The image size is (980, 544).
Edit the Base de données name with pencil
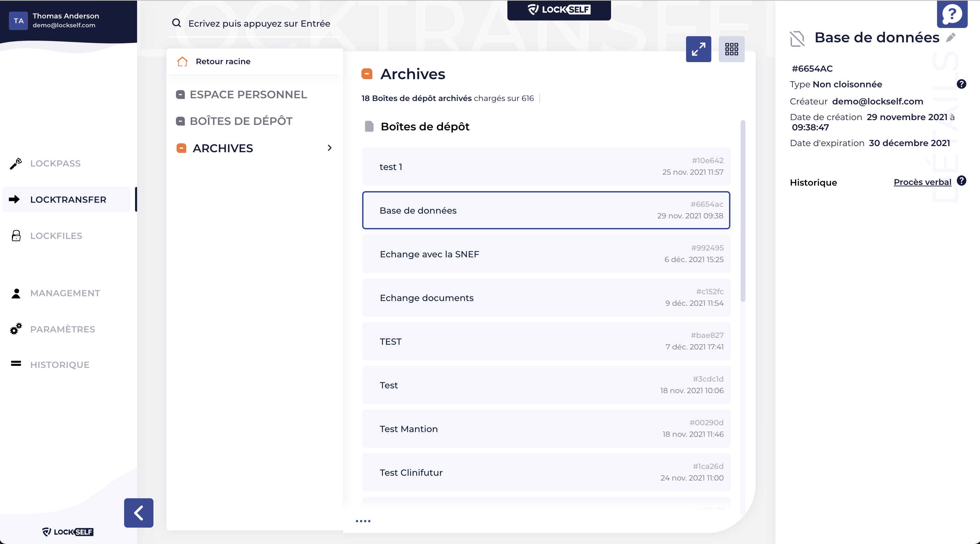pos(951,37)
